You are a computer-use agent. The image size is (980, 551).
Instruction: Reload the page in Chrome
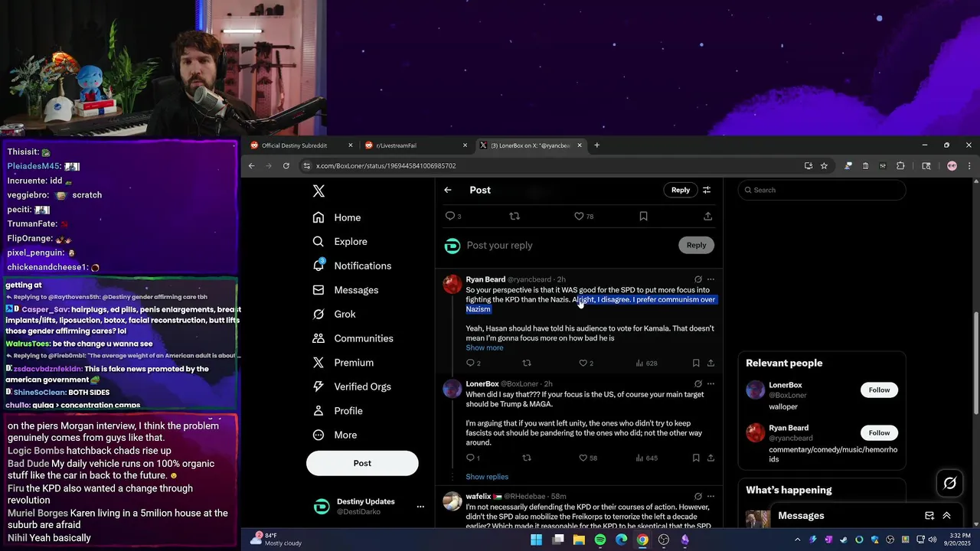tap(286, 166)
